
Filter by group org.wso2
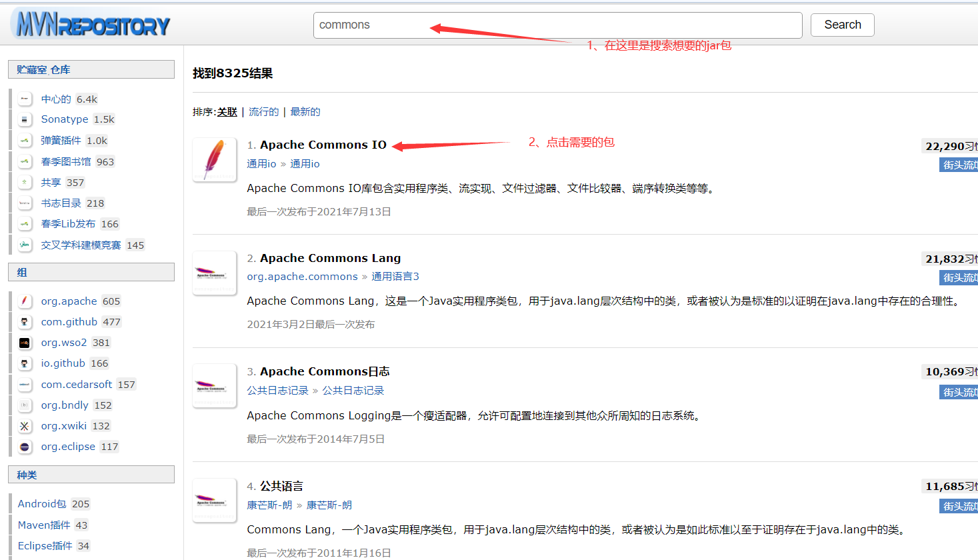64,343
